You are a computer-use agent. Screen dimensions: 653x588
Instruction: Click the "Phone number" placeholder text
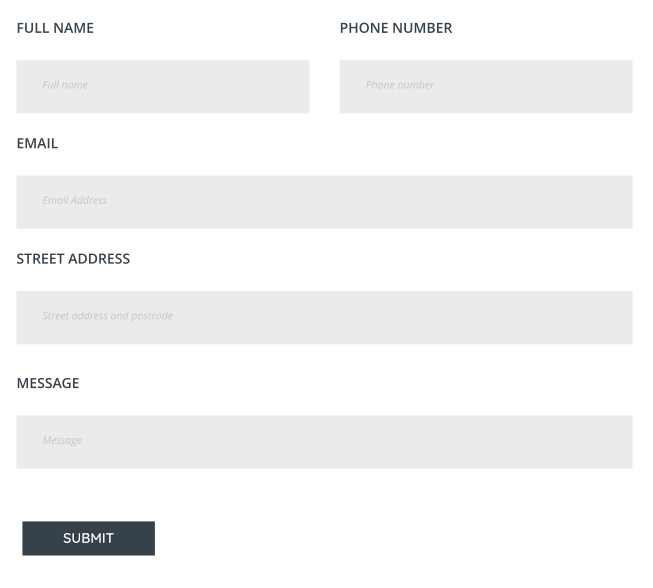click(x=400, y=85)
